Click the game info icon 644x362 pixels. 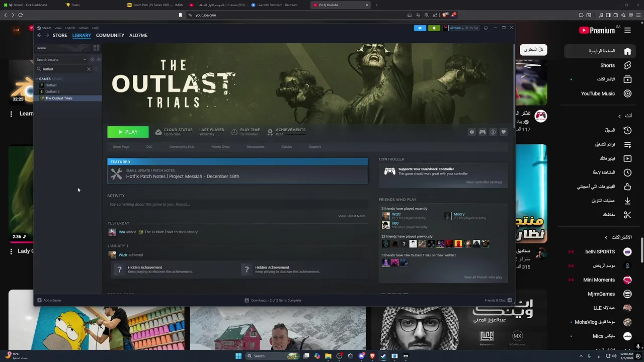(x=493, y=132)
